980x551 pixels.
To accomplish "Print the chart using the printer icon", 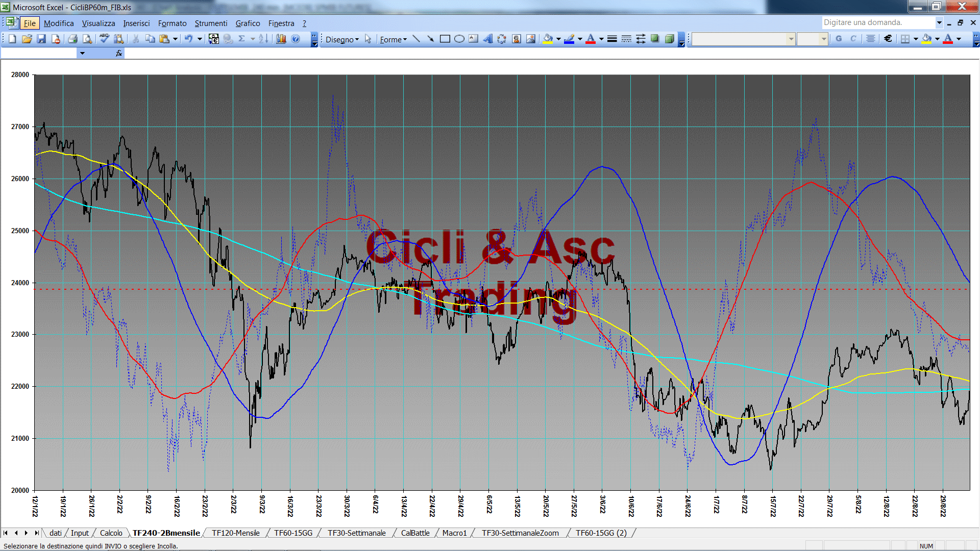I will pos(72,39).
